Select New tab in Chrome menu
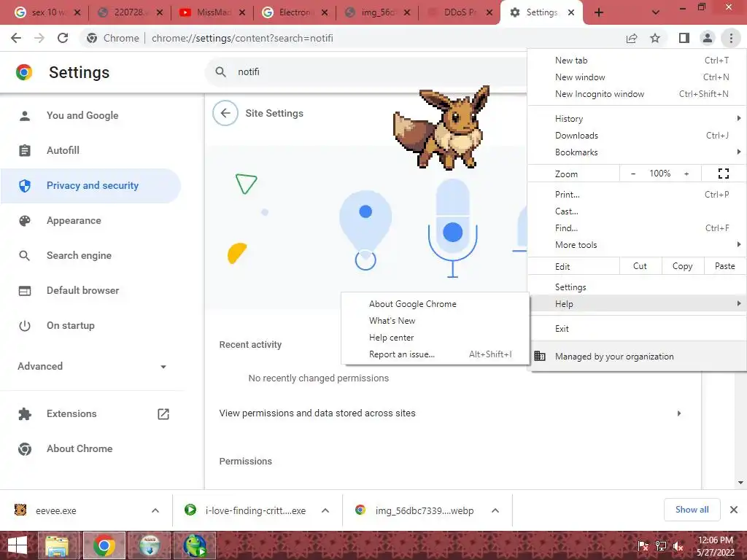This screenshot has height=560, width=747. pos(638,61)
